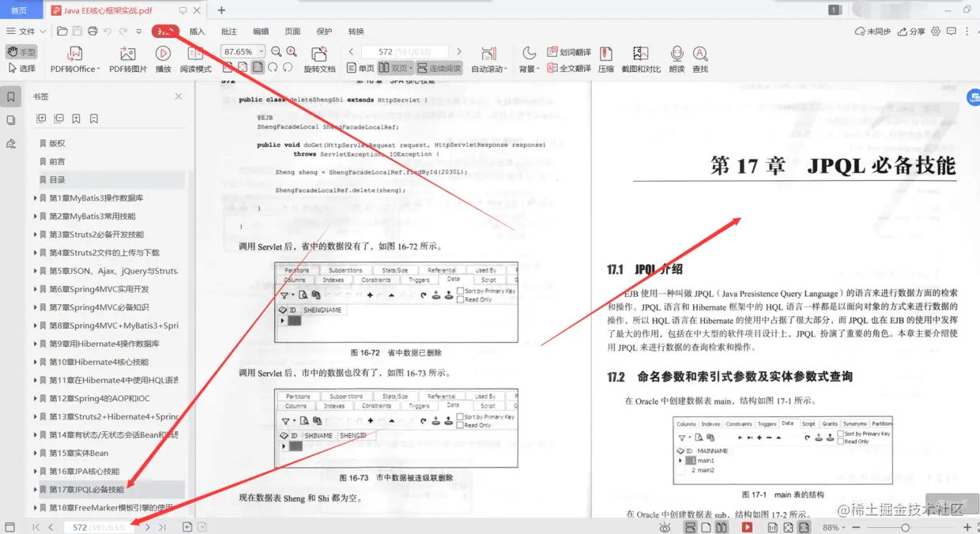Expand 第5章JSON、Ajax bookmark node
The width and height of the screenshot is (980, 534).
[36, 271]
